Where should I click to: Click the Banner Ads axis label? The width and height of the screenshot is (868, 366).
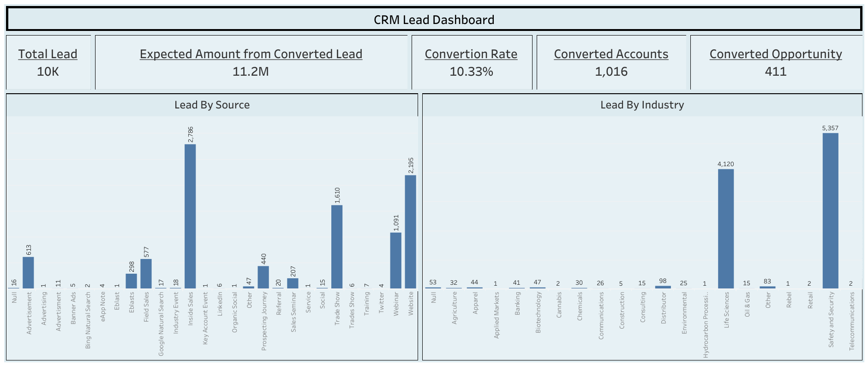73,308
